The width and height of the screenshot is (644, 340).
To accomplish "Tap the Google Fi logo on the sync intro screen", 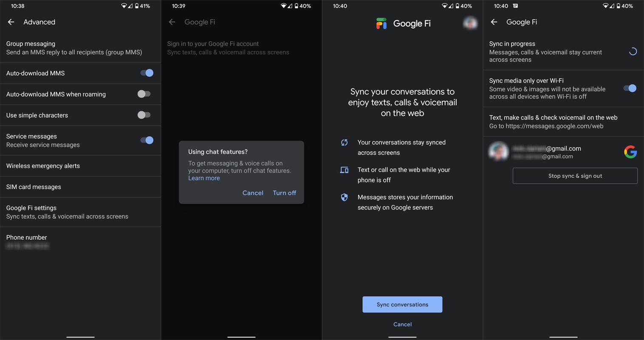I will pyautogui.click(x=381, y=23).
